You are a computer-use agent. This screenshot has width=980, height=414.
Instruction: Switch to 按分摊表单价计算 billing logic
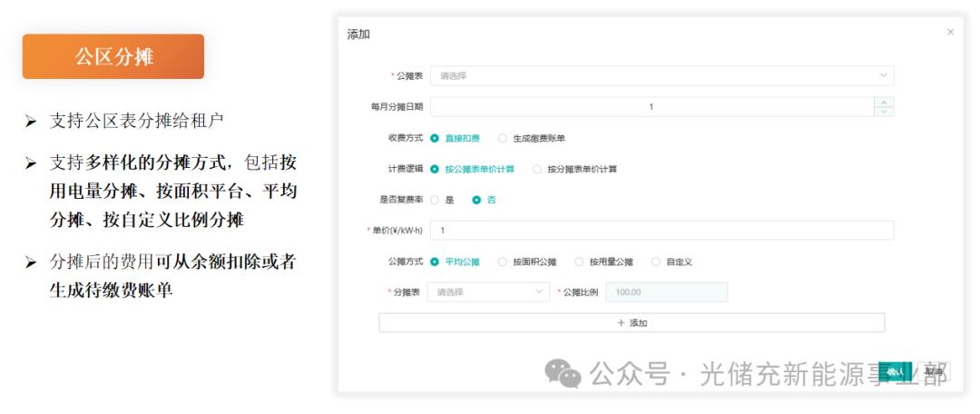pos(574,169)
